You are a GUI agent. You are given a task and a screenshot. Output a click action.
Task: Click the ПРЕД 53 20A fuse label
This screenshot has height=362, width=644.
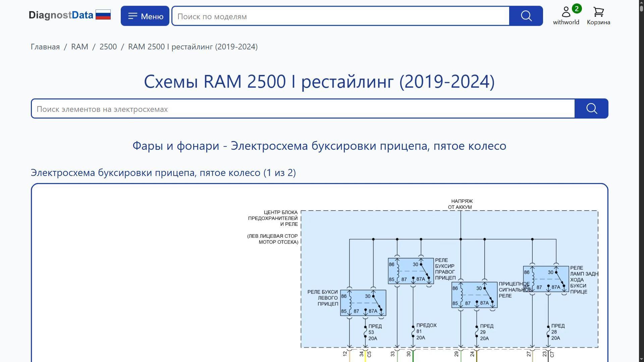[375, 332]
